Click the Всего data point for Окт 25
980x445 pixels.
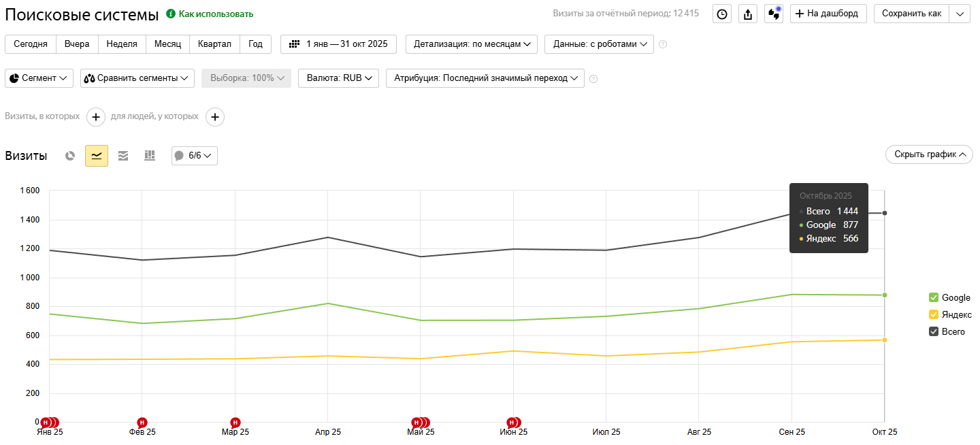tap(885, 213)
